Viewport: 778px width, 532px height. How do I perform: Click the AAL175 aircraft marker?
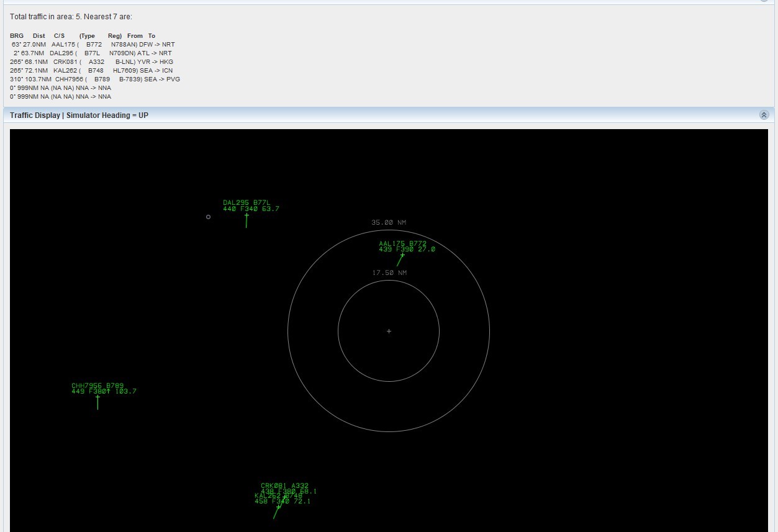click(x=402, y=255)
